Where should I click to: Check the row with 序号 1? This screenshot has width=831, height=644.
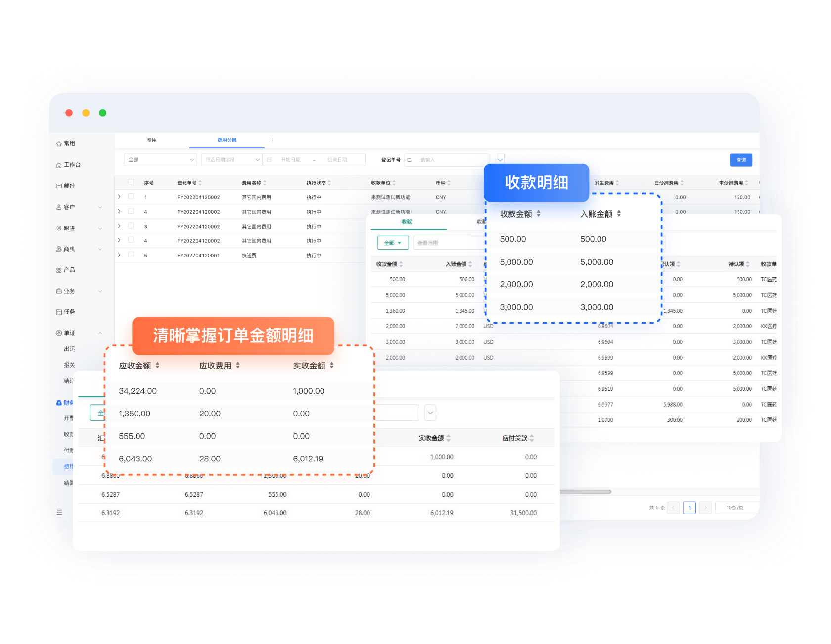click(131, 196)
